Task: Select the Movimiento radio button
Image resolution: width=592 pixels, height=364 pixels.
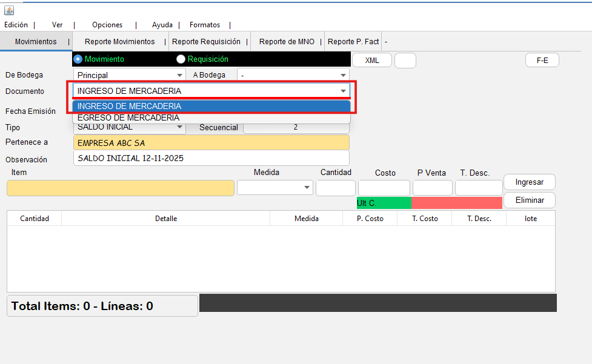Action: (x=78, y=59)
